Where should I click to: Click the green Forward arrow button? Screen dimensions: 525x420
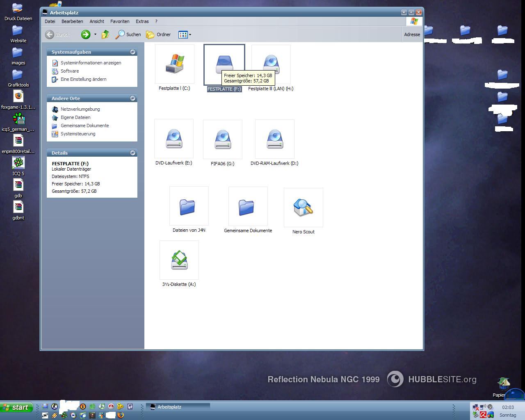(85, 34)
